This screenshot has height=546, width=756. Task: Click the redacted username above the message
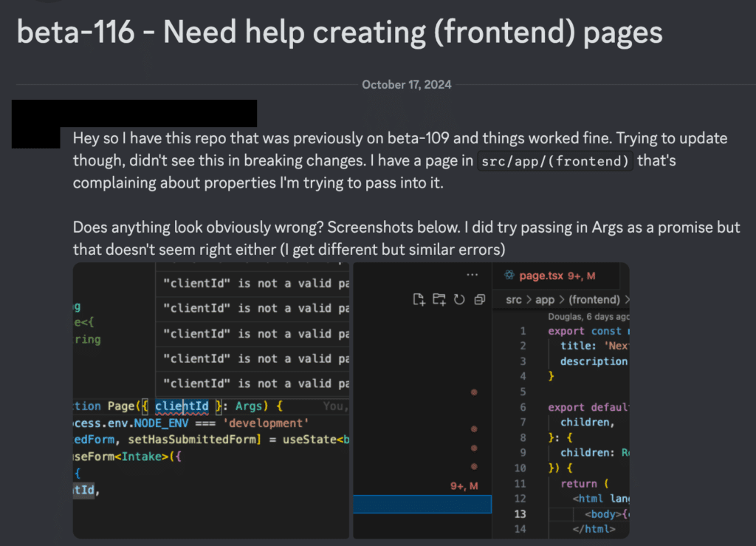tap(134, 112)
